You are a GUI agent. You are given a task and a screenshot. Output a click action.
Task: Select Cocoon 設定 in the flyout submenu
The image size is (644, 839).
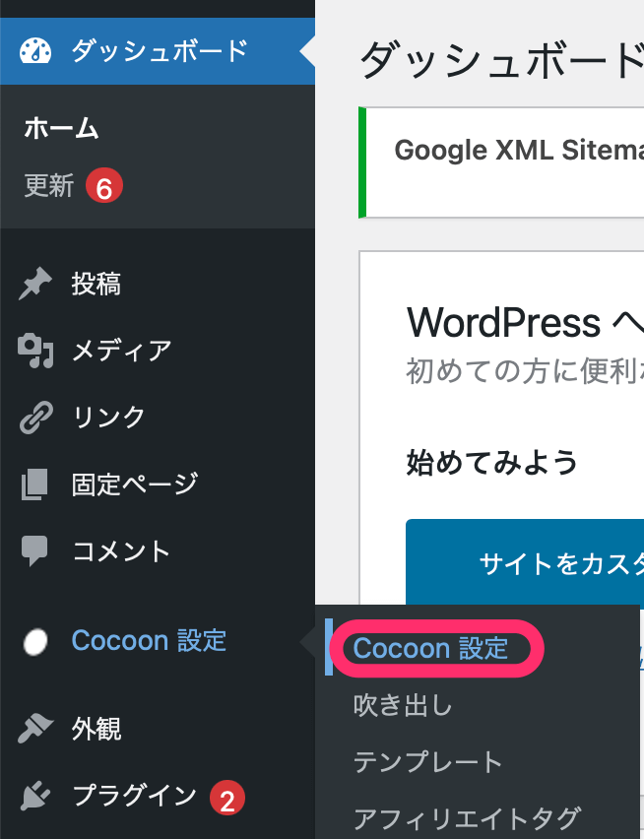tap(430, 648)
